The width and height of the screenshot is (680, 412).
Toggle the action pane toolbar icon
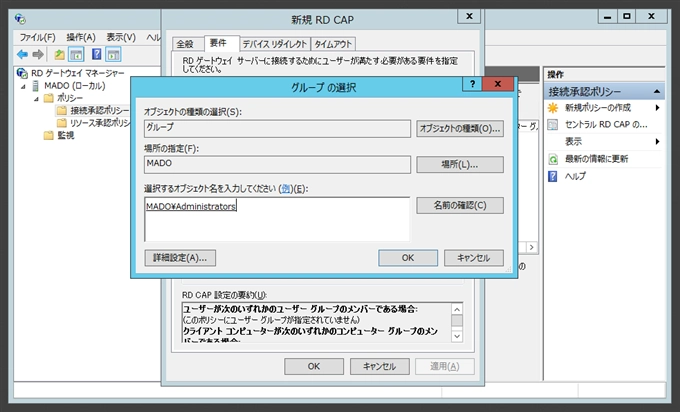114,55
